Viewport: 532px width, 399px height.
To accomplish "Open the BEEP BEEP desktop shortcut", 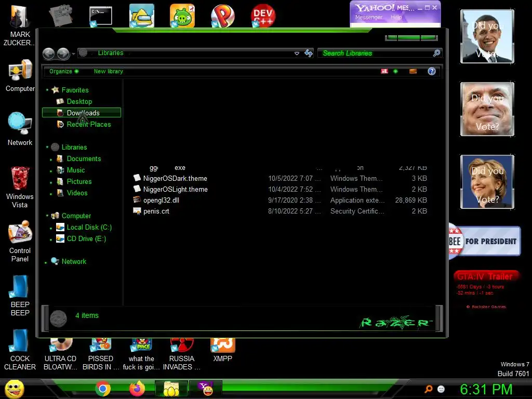I will [20, 295].
